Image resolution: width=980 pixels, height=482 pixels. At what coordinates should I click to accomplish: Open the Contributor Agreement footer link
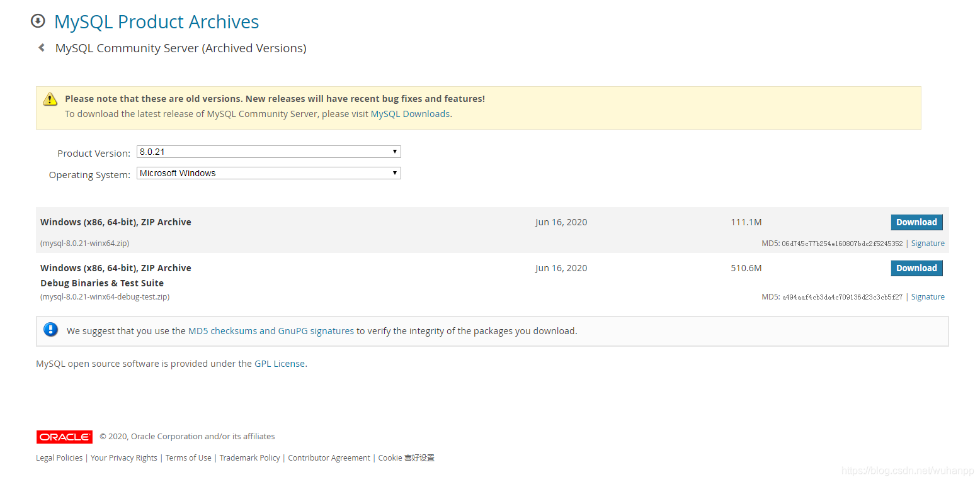(329, 458)
